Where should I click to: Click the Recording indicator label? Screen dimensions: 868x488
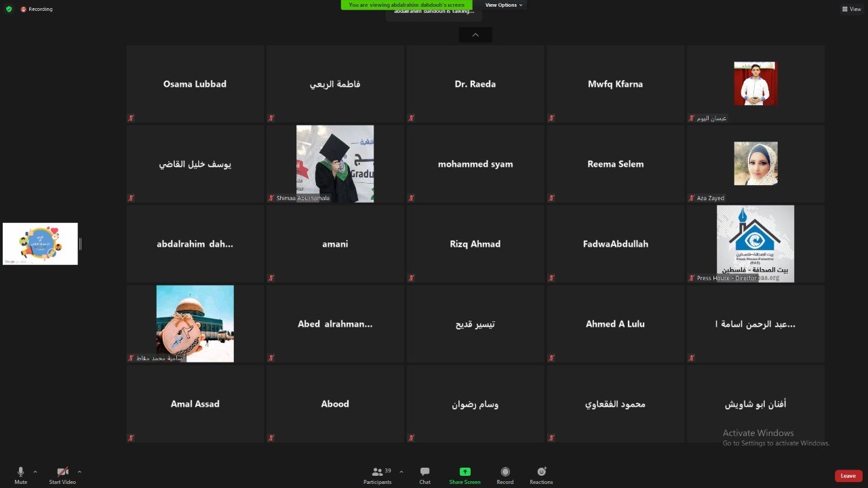tap(40, 9)
